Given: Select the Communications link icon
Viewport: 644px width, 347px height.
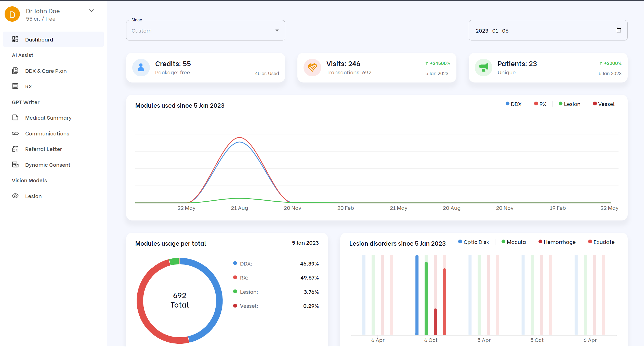Looking at the screenshot, I should (x=15, y=133).
